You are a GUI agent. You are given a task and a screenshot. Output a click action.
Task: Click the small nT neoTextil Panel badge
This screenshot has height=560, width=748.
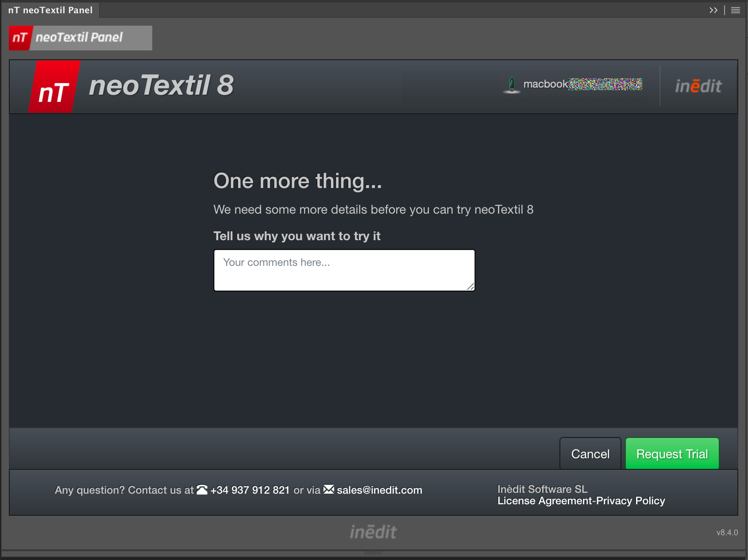pos(81,38)
